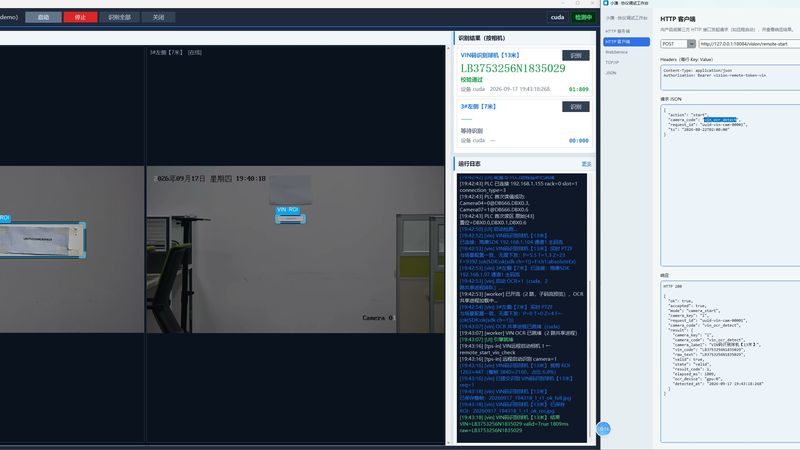Click the 3#左侧【7米】 camera feed header

(x=176, y=53)
